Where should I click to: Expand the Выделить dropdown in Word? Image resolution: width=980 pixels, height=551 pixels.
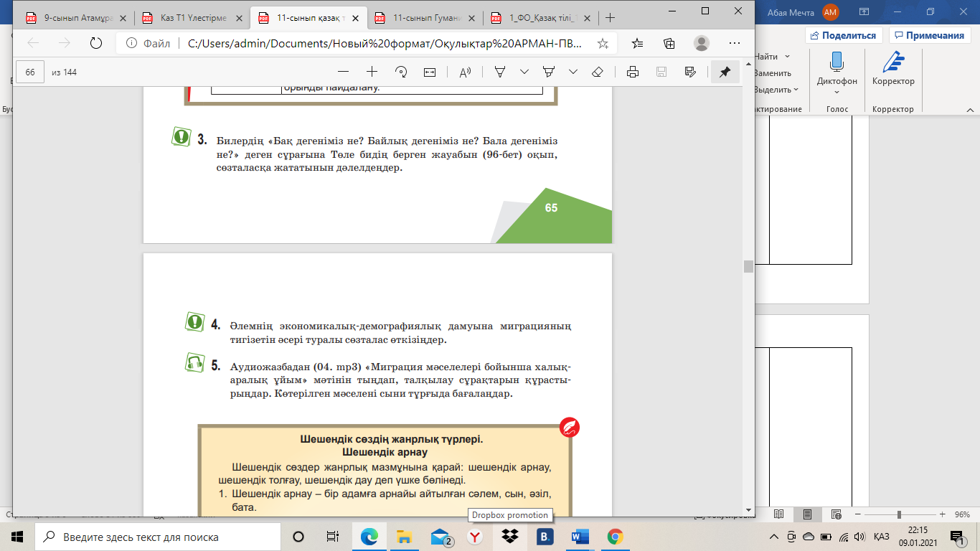pos(796,90)
